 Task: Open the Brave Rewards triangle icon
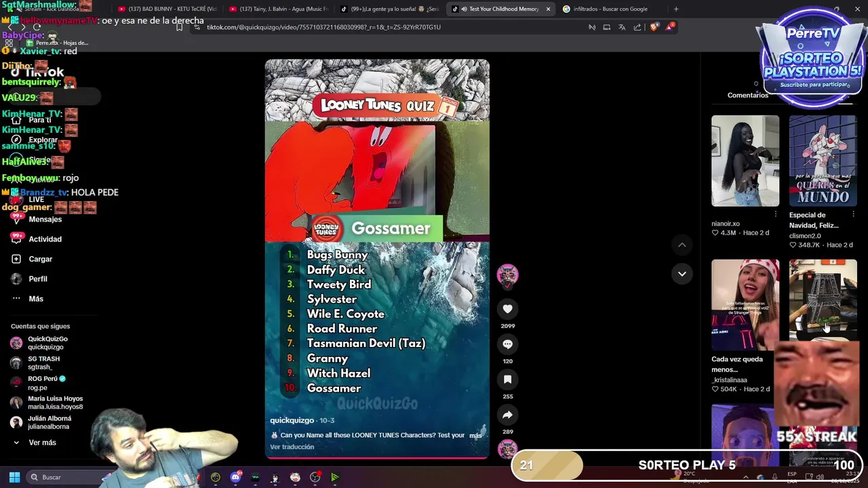tap(670, 27)
